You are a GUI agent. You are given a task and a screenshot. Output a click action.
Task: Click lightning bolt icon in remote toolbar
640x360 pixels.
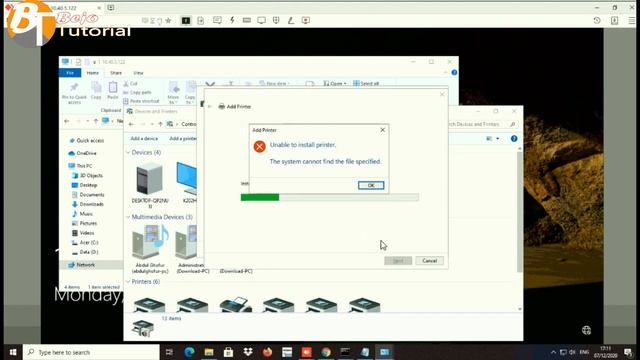(232, 20)
